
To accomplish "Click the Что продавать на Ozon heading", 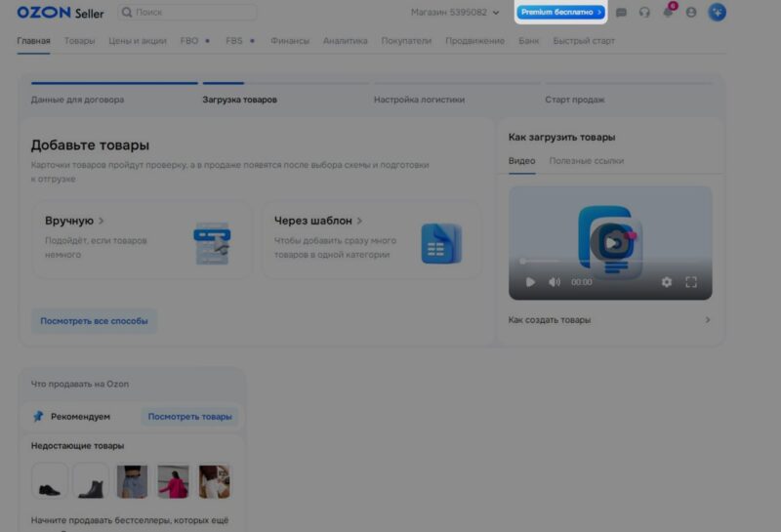I will [80, 384].
